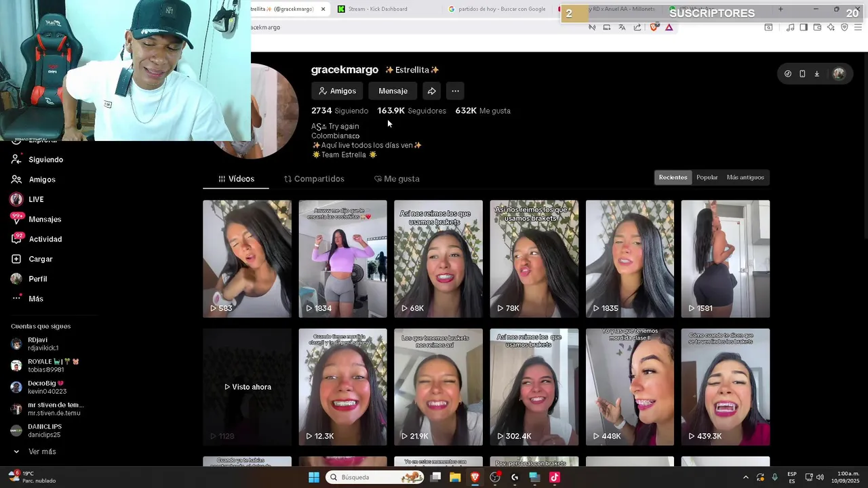This screenshot has height=488, width=868.
Task: Open followed account mr.stiven.de.temu
Action: coord(46,409)
